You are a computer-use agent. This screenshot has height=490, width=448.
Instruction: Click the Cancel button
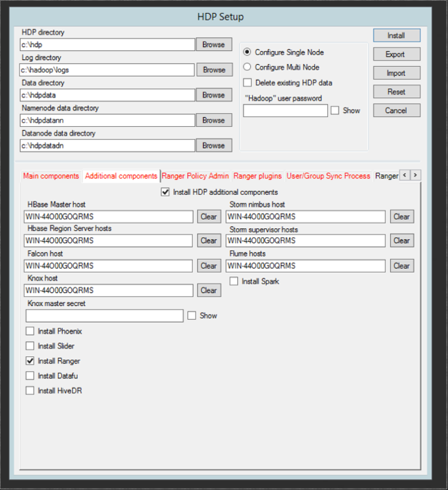[396, 110]
